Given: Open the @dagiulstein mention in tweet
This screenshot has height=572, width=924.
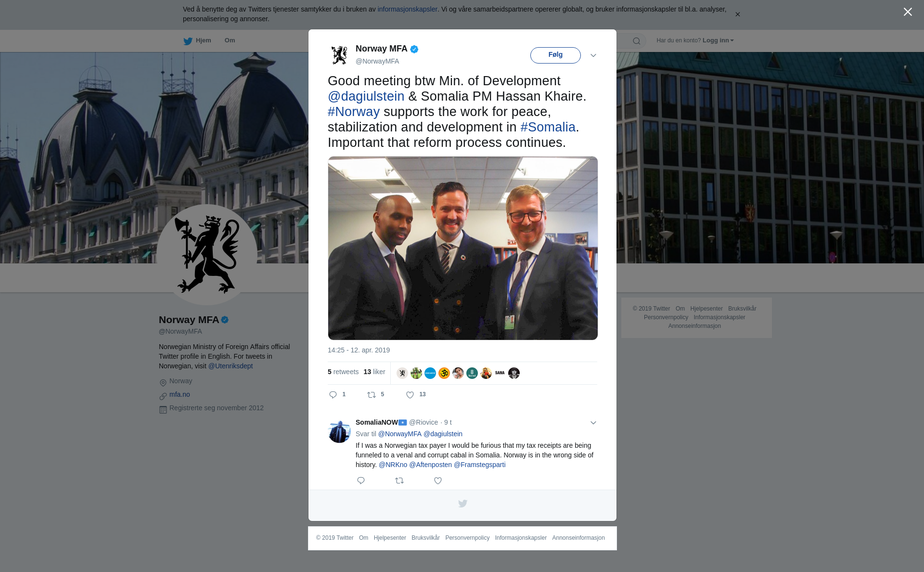Looking at the screenshot, I should [x=366, y=96].
